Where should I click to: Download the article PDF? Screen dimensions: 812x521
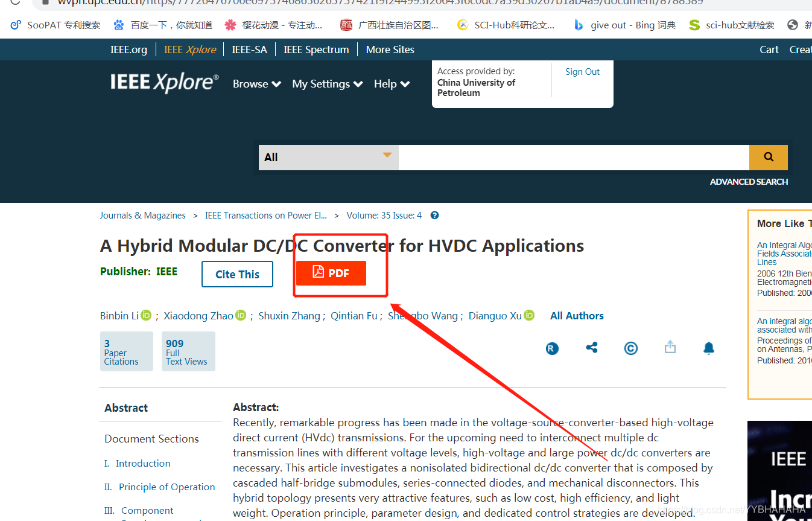[331, 273]
